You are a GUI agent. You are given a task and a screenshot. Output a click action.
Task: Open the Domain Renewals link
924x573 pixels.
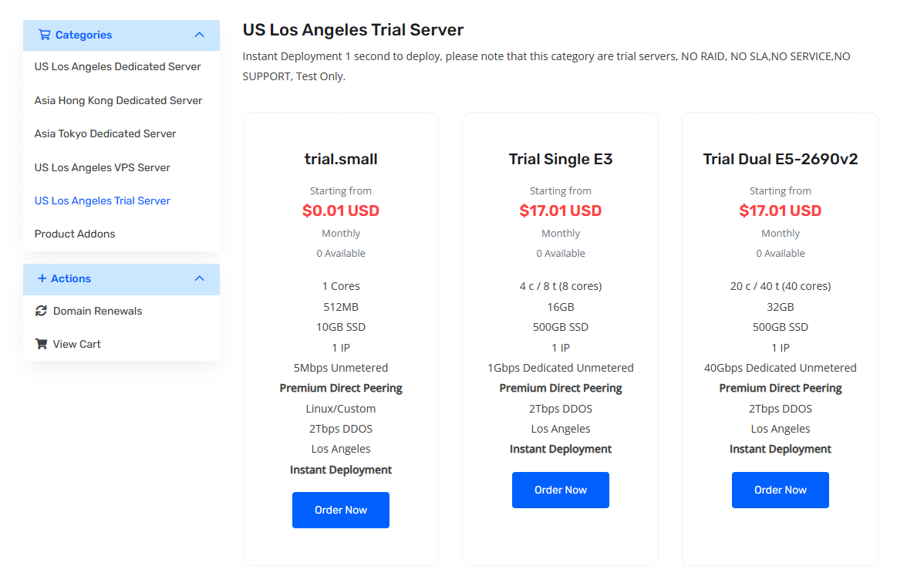(x=97, y=311)
